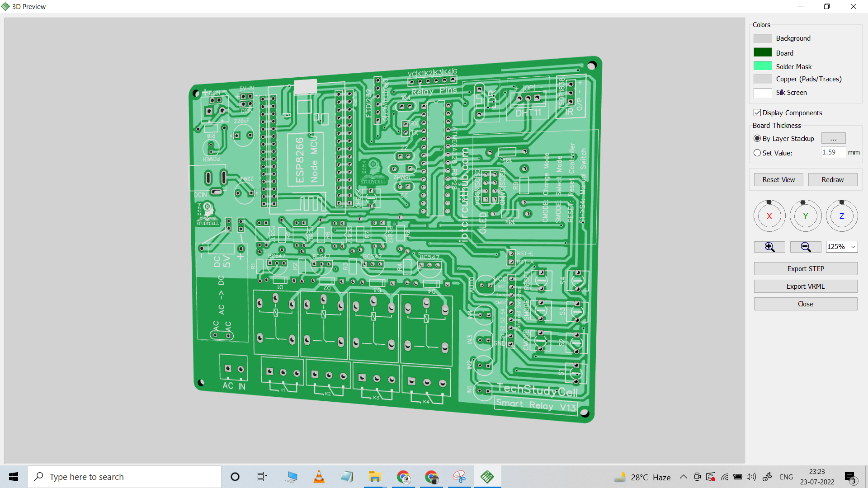
Task: Click the Export VRML button
Action: [x=806, y=286]
